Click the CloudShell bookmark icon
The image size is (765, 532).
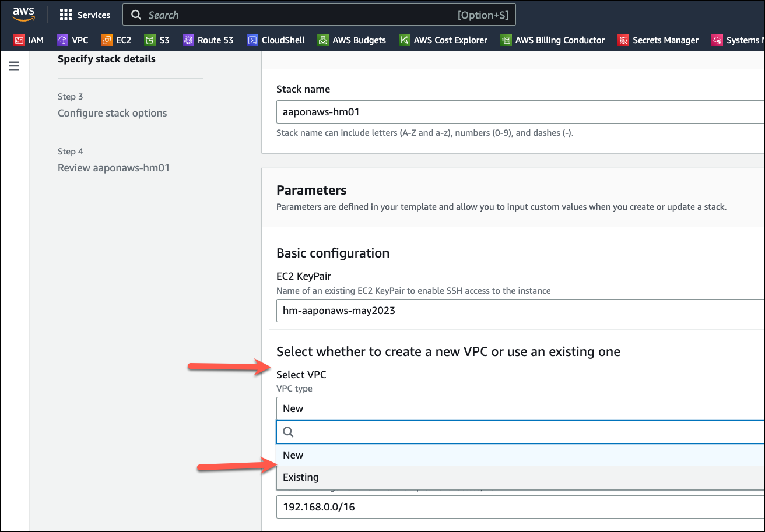(252, 40)
